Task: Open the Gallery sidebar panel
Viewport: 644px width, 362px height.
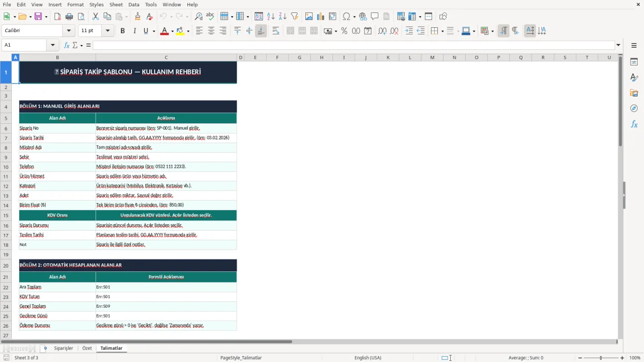Action: point(634,93)
